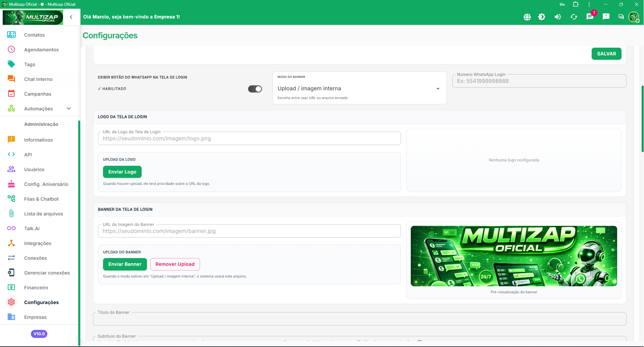Viewport: 644px width, 347px height.
Task: Click the volume speaker icon
Action: [558, 17]
